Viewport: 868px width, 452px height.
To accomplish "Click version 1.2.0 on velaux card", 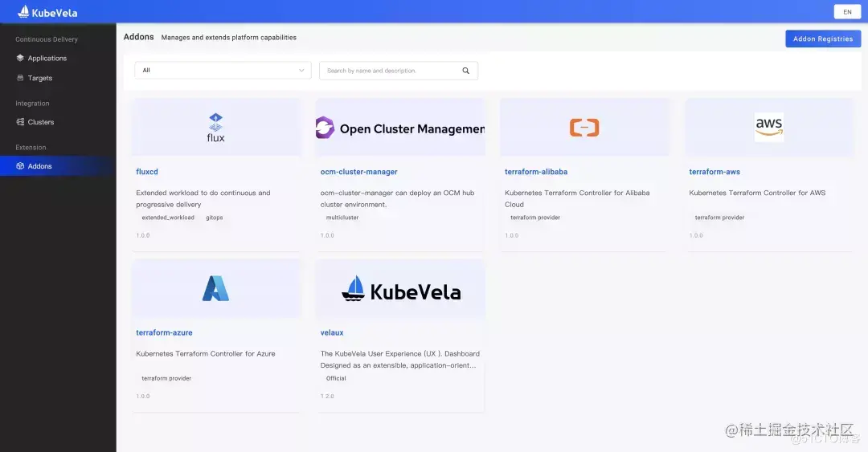I will click(327, 396).
